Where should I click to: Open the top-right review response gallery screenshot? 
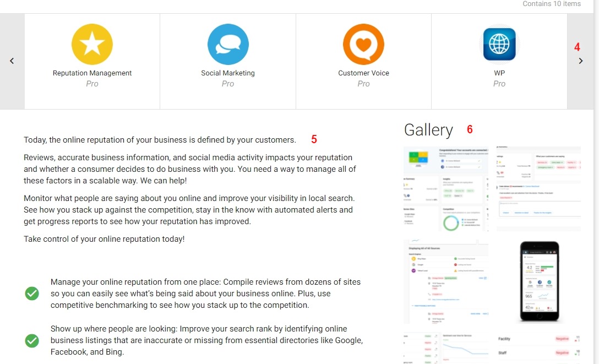[538, 189]
